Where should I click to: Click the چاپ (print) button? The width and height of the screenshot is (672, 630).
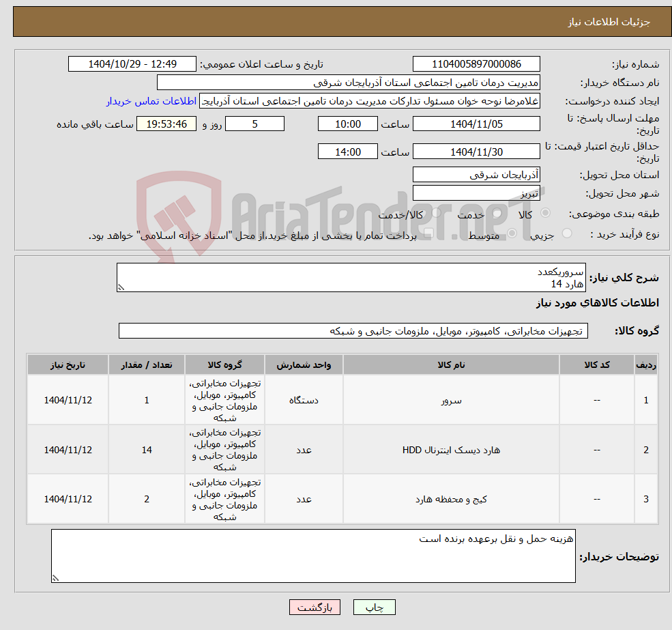point(374,607)
